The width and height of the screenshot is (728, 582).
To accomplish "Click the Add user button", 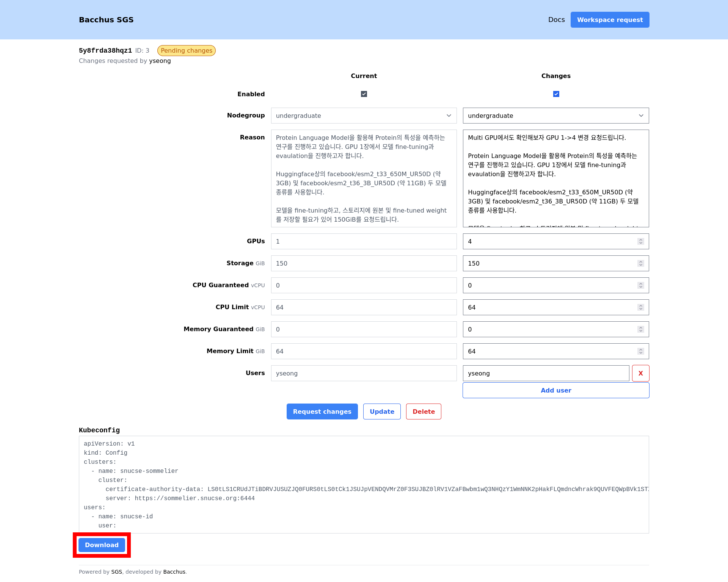I will tap(555, 390).
